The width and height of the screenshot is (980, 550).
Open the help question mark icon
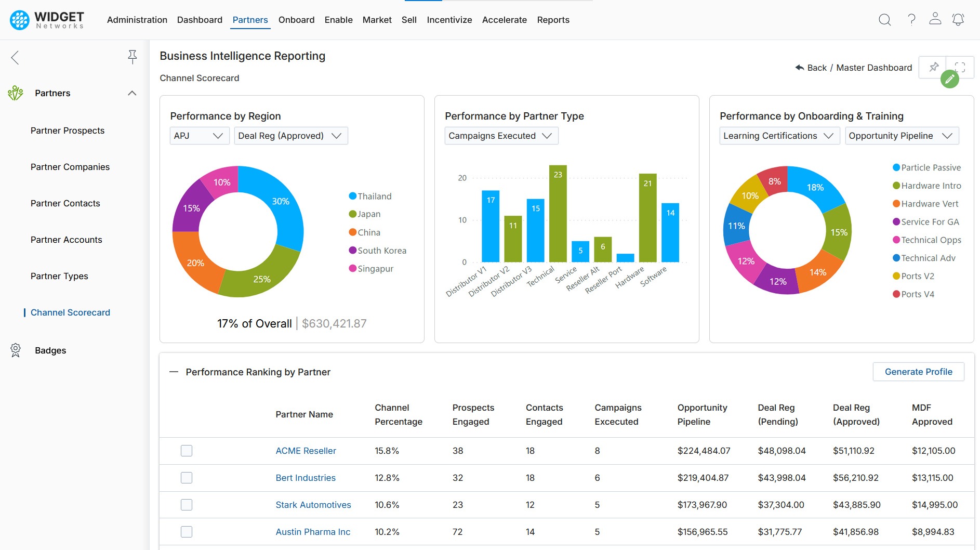click(x=911, y=20)
